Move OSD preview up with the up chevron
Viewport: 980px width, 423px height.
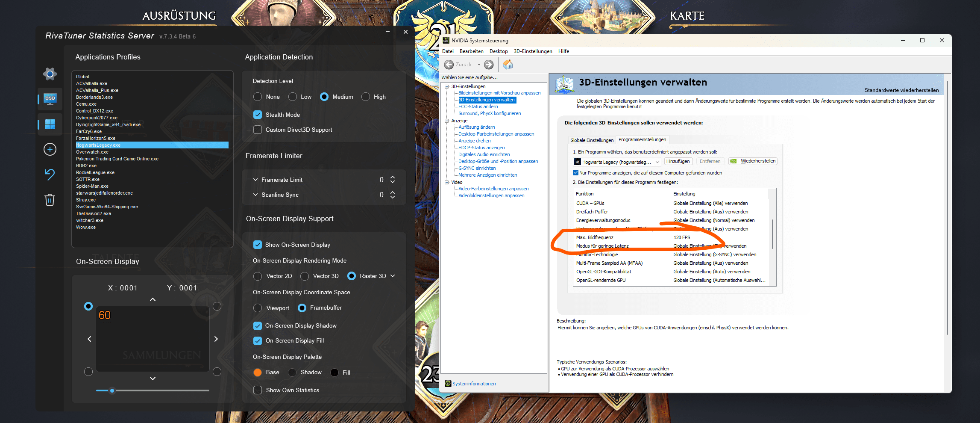click(x=153, y=299)
